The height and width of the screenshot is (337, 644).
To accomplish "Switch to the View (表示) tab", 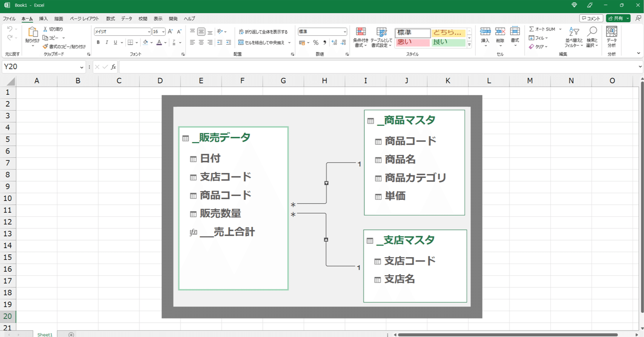I will [158, 18].
